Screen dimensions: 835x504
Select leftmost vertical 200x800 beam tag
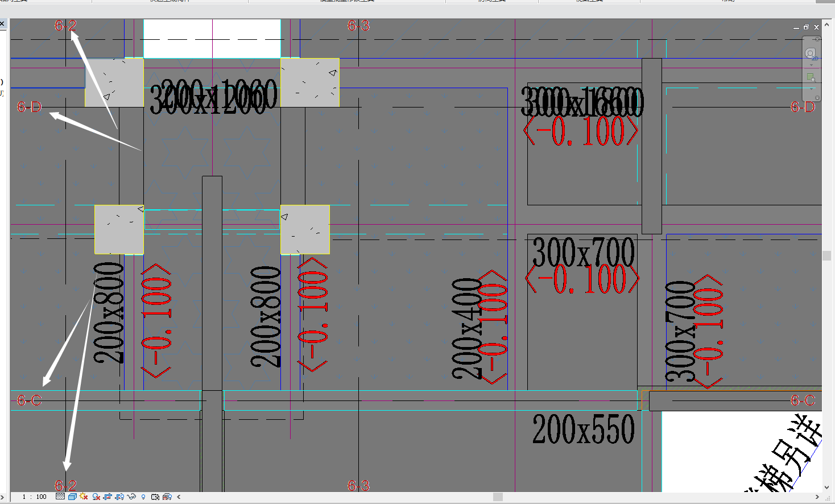(x=109, y=313)
